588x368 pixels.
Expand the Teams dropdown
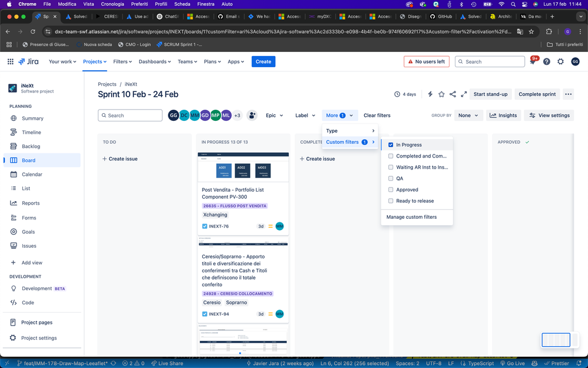pyautogui.click(x=187, y=61)
